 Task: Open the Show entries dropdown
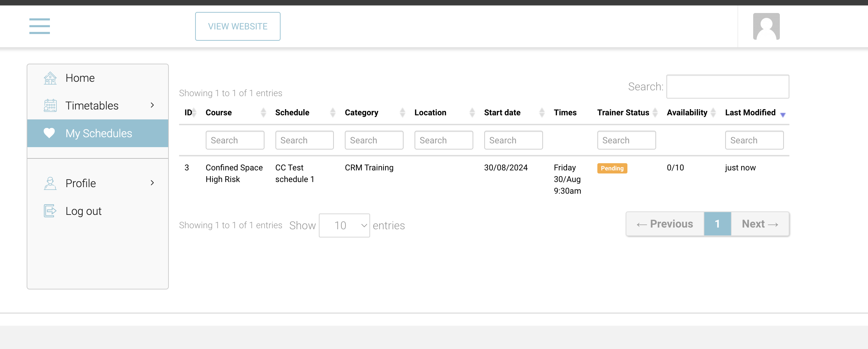point(344,225)
